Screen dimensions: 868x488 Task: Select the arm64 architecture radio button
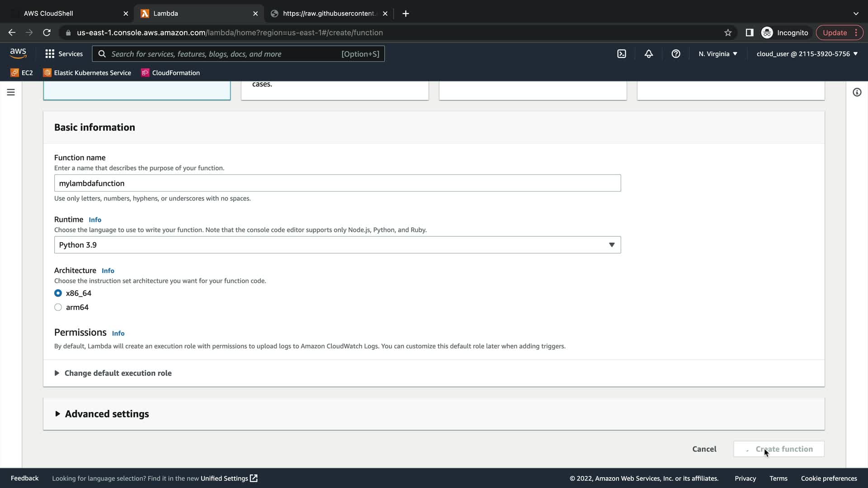[x=58, y=307]
